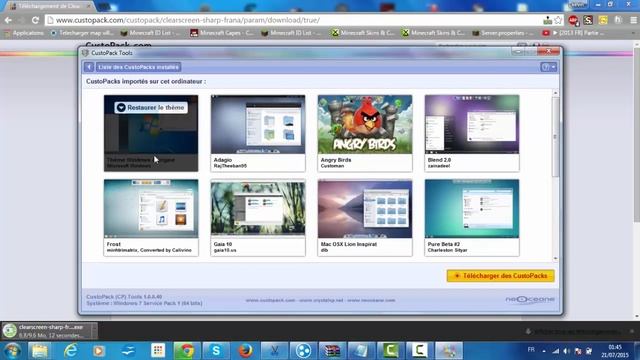Open the Minecraft Capes bookmark

(x=222, y=33)
